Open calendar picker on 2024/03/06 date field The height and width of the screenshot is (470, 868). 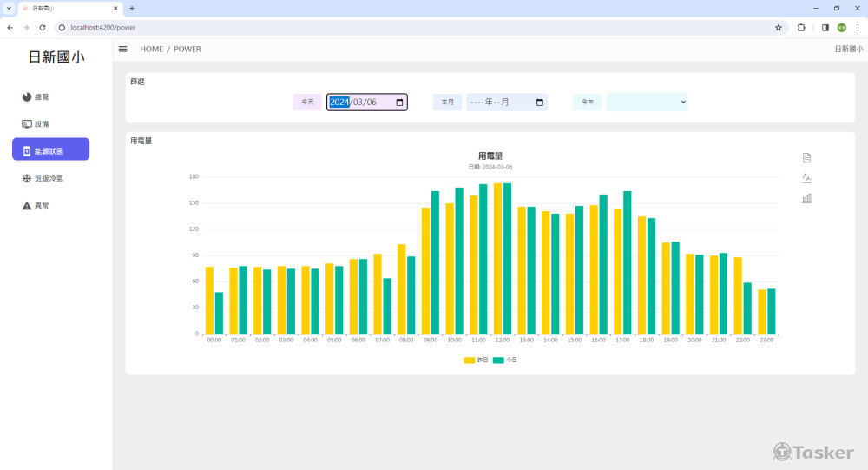pyautogui.click(x=399, y=103)
